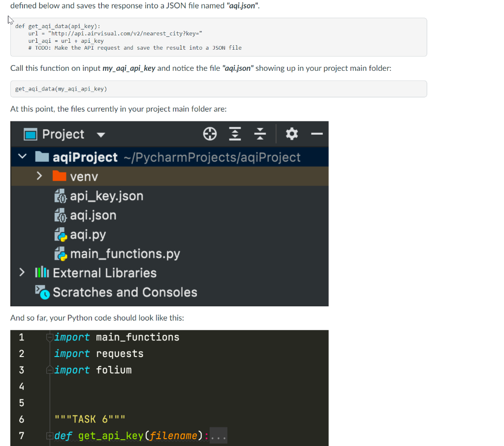The height and width of the screenshot is (446, 504).
Task: Click the Collapse All icon in Project toolbar
Action: [260, 133]
